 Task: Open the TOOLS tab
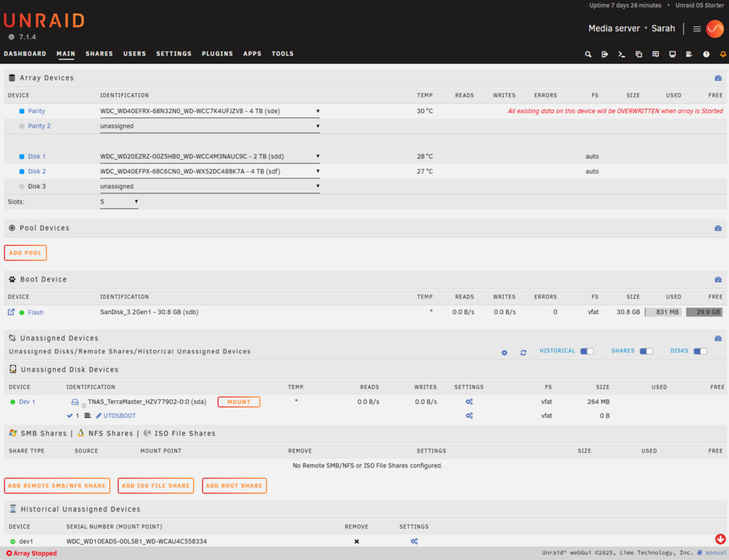coord(283,54)
